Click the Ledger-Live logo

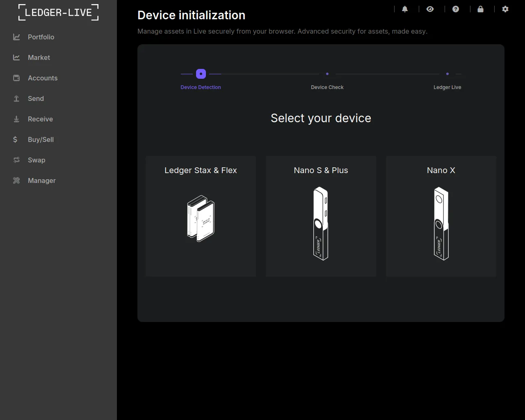[58, 12]
